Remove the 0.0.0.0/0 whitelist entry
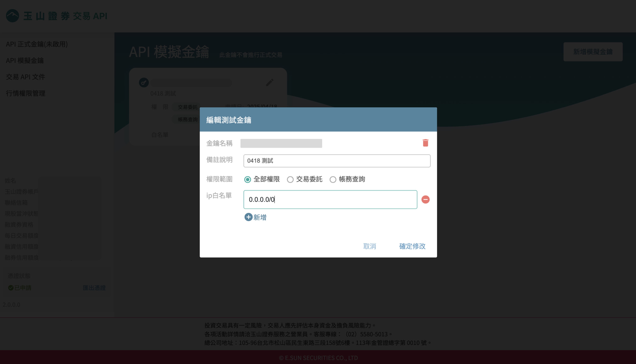Image resolution: width=636 pixels, height=364 pixels. pos(425,199)
